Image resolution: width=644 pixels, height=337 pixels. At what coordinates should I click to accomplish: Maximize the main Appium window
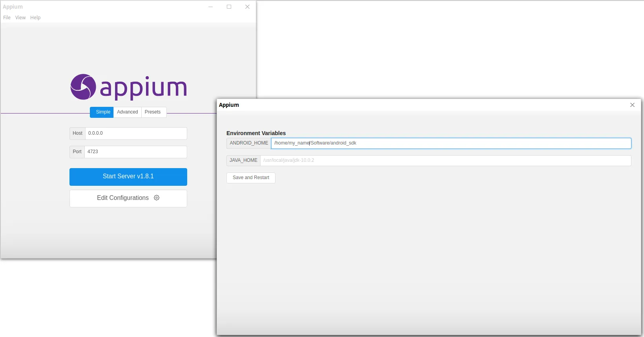tap(229, 7)
